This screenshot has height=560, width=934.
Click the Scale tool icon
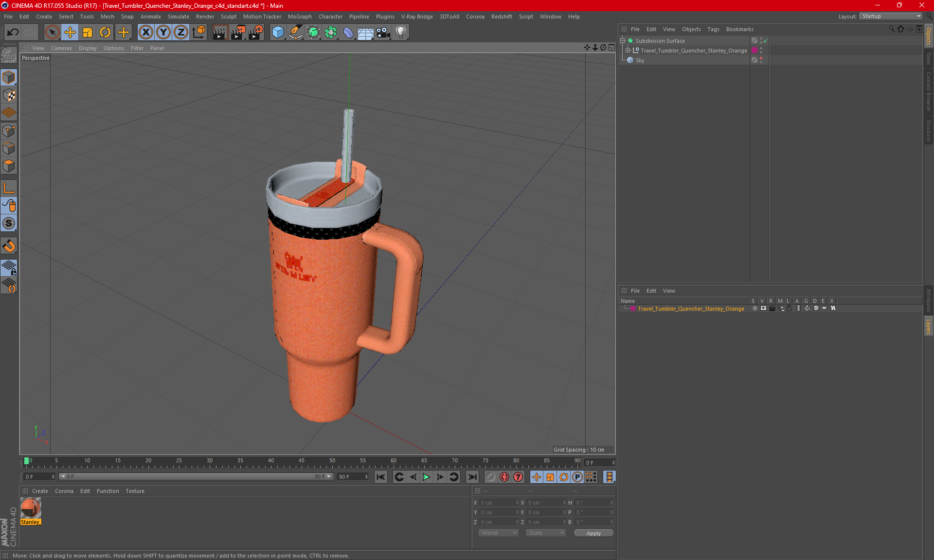(x=88, y=33)
